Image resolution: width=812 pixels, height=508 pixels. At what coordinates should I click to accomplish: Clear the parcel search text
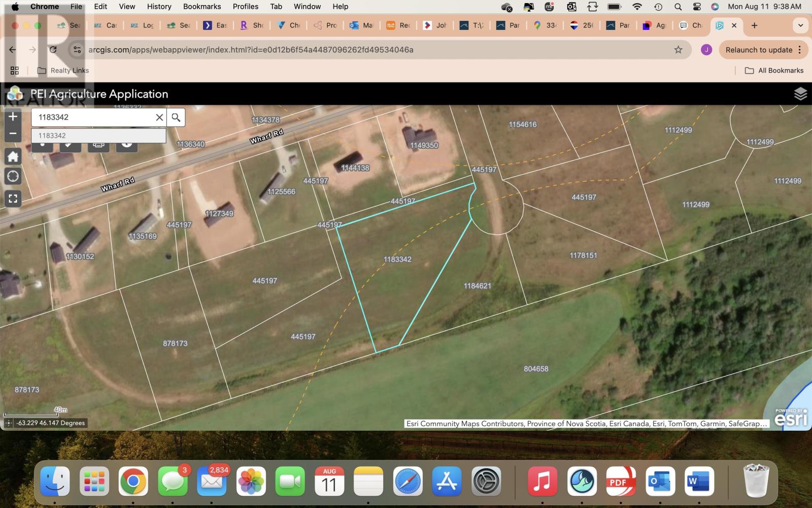tap(159, 117)
